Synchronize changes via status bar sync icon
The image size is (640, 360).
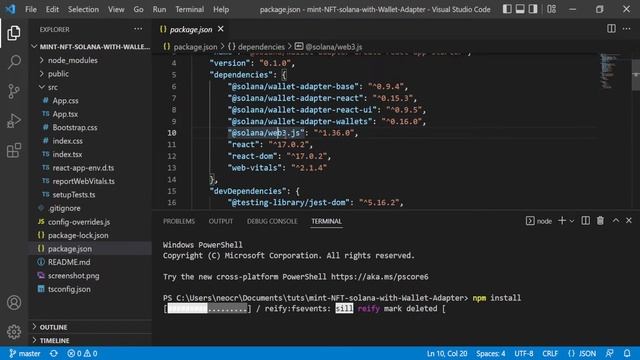53,353
